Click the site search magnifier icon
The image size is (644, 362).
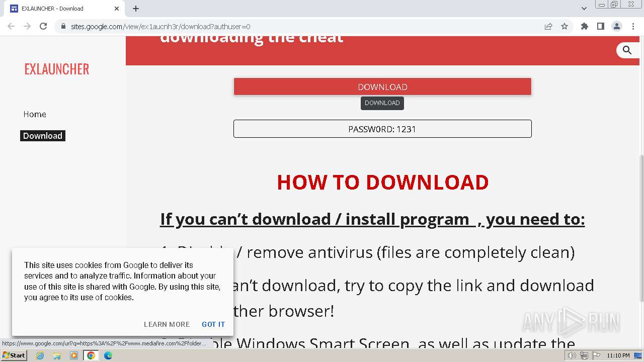click(x=627, y=50)
